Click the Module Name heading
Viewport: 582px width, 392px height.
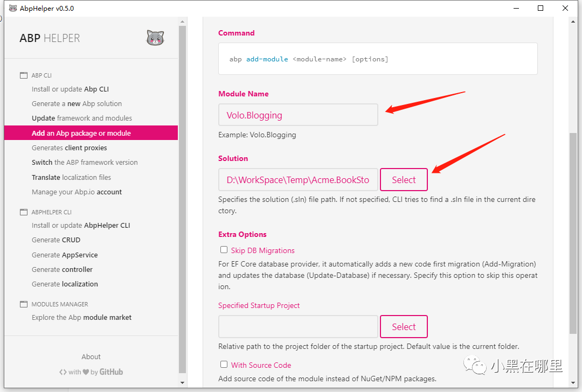[x=244, y=94]
